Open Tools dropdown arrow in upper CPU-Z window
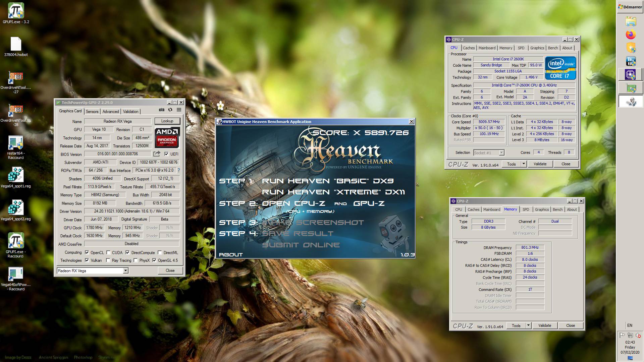Viewport: 644px width, 362px height. tap(523, 164)
